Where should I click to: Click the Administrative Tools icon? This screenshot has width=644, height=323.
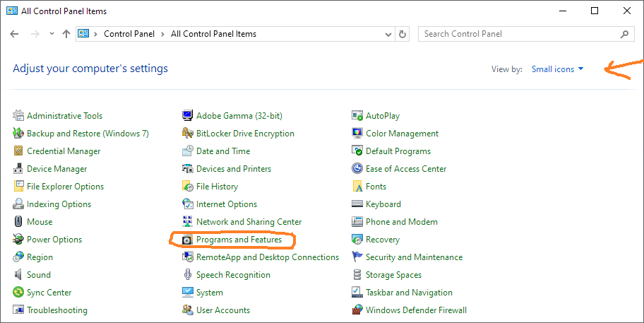coord(18,115)
